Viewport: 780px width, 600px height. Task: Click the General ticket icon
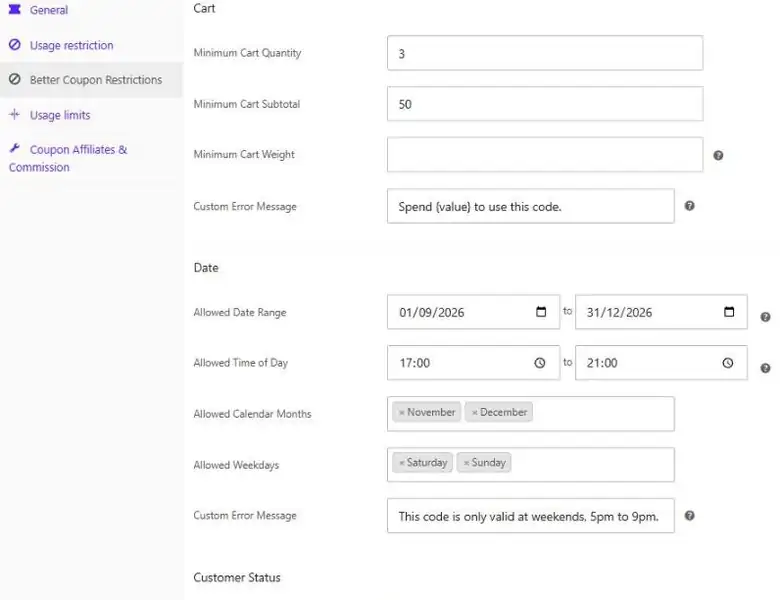pyautogui.click(x=15, y=9)
